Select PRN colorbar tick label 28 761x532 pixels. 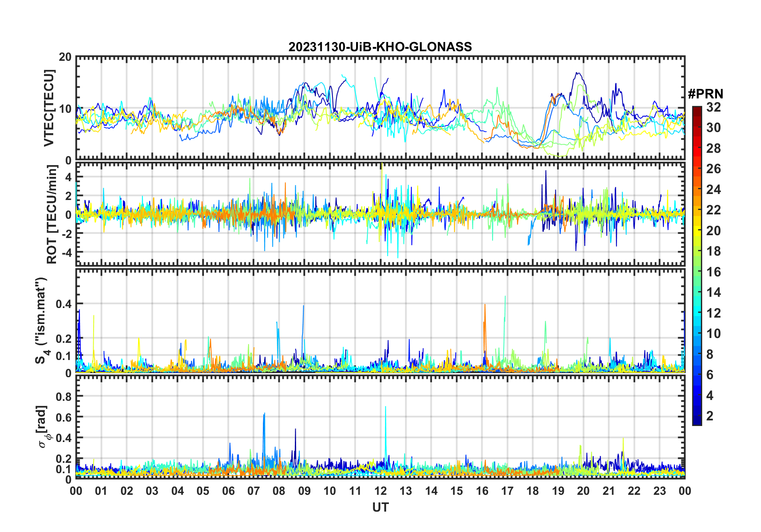(713, 148)
